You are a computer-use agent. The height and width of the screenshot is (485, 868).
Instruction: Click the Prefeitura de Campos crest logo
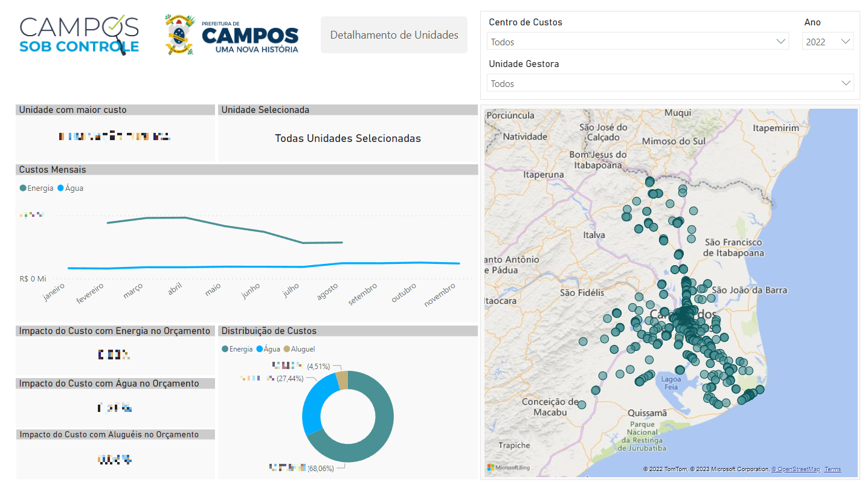click(179, 35)
